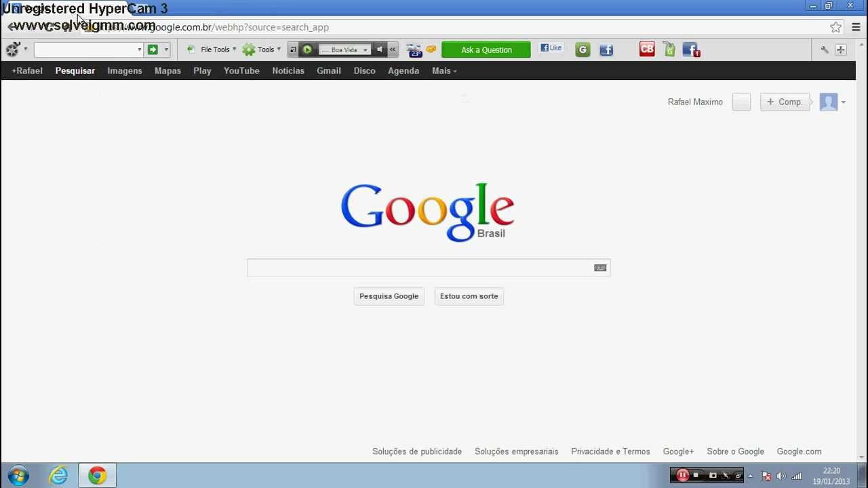Screen dimensions: 868x488
Task: Click the Ask a Question button
Action: pyautogui.click(x=486, y=49)
